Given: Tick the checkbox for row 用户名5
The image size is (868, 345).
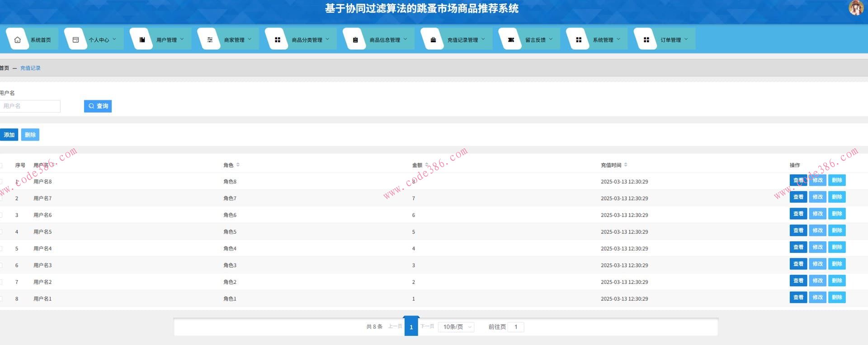Looking at the screenshot, I should pos(1,232).
